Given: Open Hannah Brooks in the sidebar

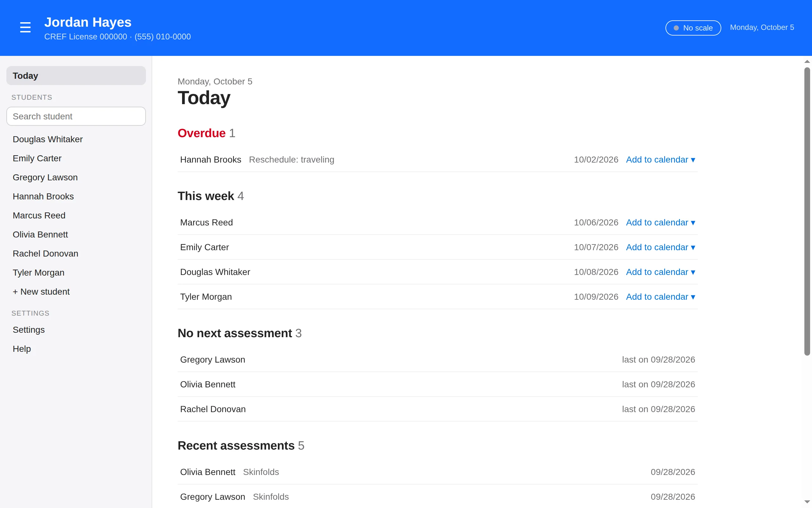Looking at the screenshot, I should coord(76,196).
